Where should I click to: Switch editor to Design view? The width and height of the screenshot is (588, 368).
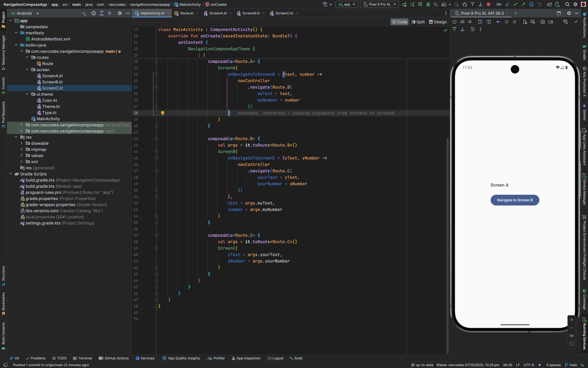(x=438, y=22)
